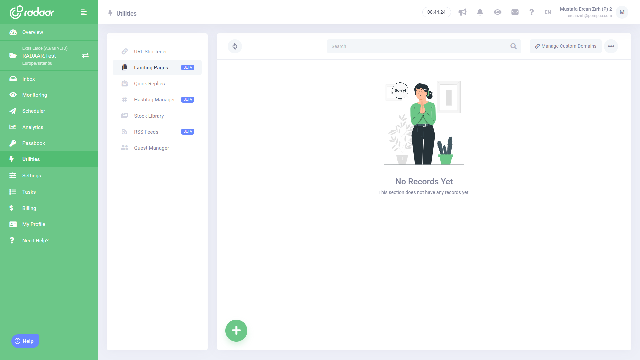This screenshot has height=360, width=640.
Task: Click the Manage Custom Domains button
Action: 565,46
